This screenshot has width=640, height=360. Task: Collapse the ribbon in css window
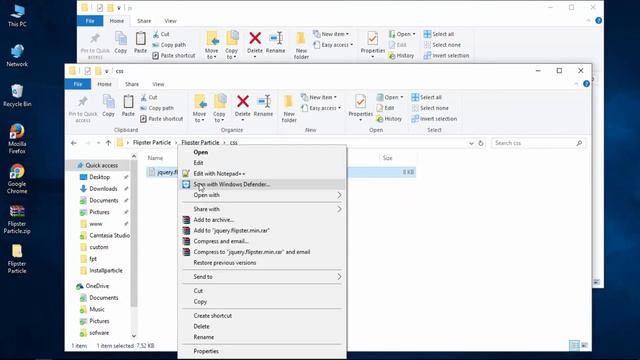click(576, 84)
